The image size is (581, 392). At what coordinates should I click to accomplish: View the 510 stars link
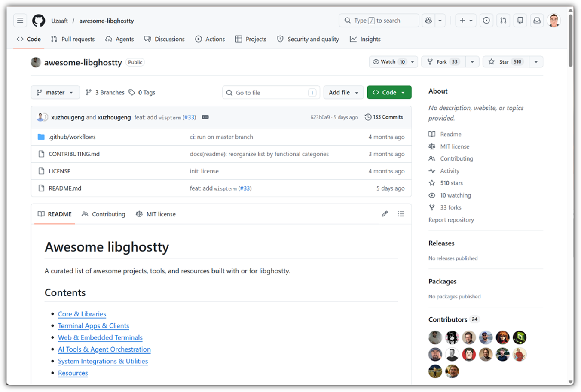pyautogui.click(x=446, y=183)
